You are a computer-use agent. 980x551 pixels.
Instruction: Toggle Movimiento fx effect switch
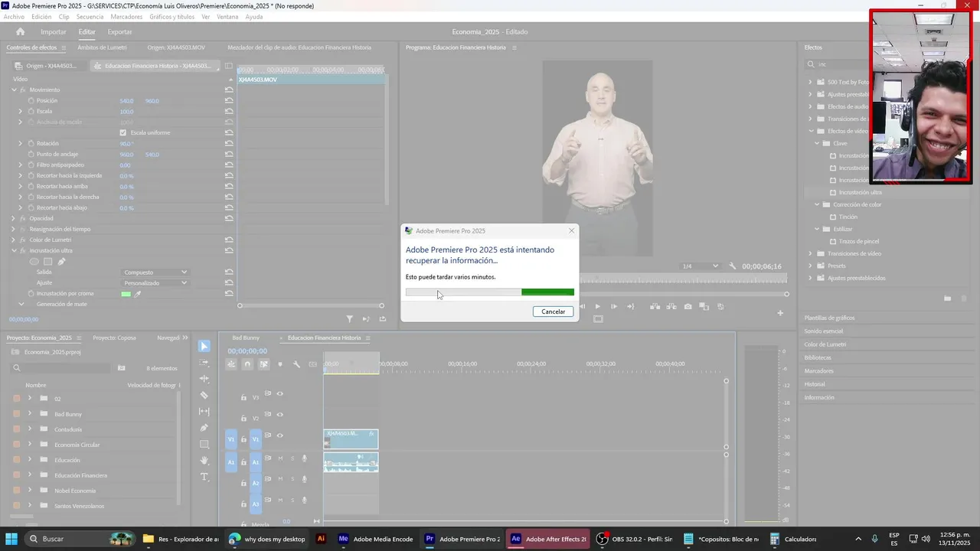[23, 90]
